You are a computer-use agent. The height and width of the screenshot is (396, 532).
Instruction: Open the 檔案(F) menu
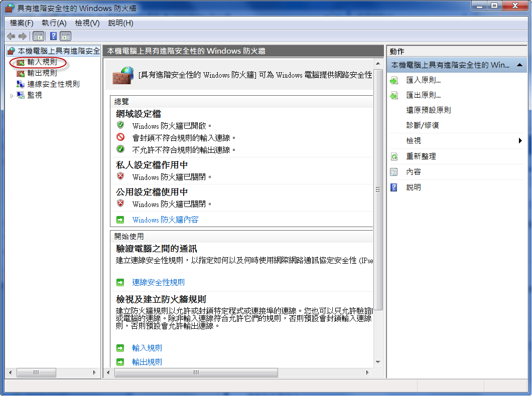pyautogui.click(x=22, y=23)
